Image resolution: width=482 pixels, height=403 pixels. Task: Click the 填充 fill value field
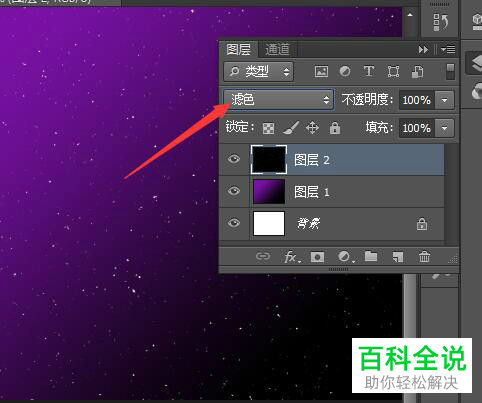[x=416, y=128]
